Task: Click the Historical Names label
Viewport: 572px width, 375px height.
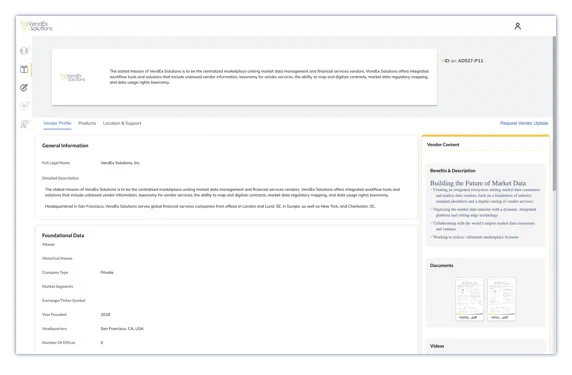Action: 57,258
